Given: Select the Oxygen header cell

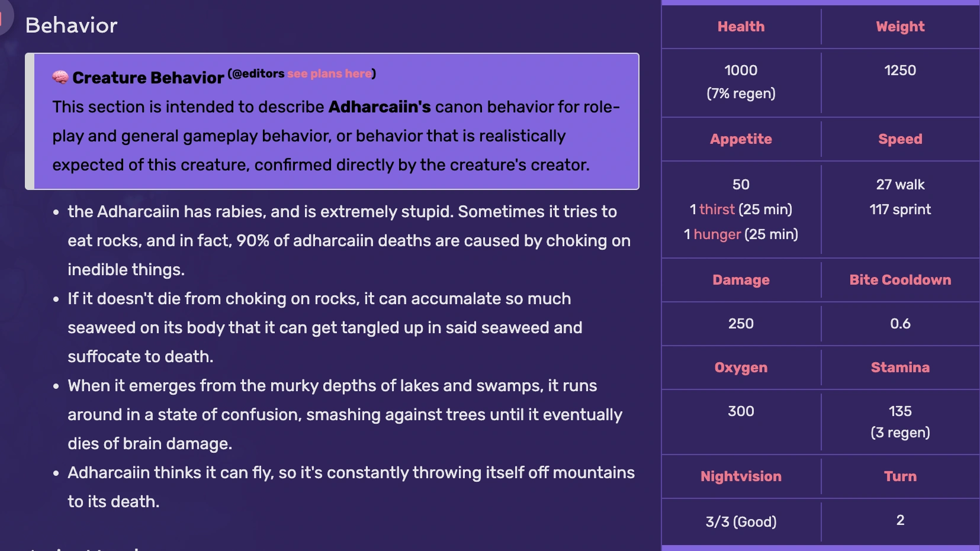Looking at the screenshot, I should pyautogui.click(x=741, y=368).
